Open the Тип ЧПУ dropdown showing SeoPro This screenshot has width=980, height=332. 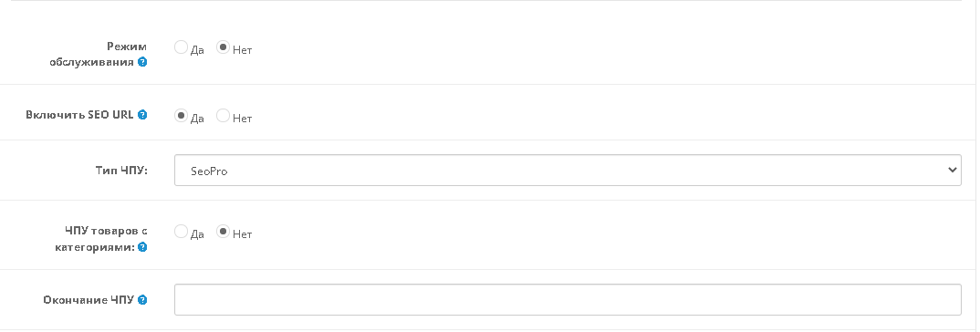click(x=568, y=170)
